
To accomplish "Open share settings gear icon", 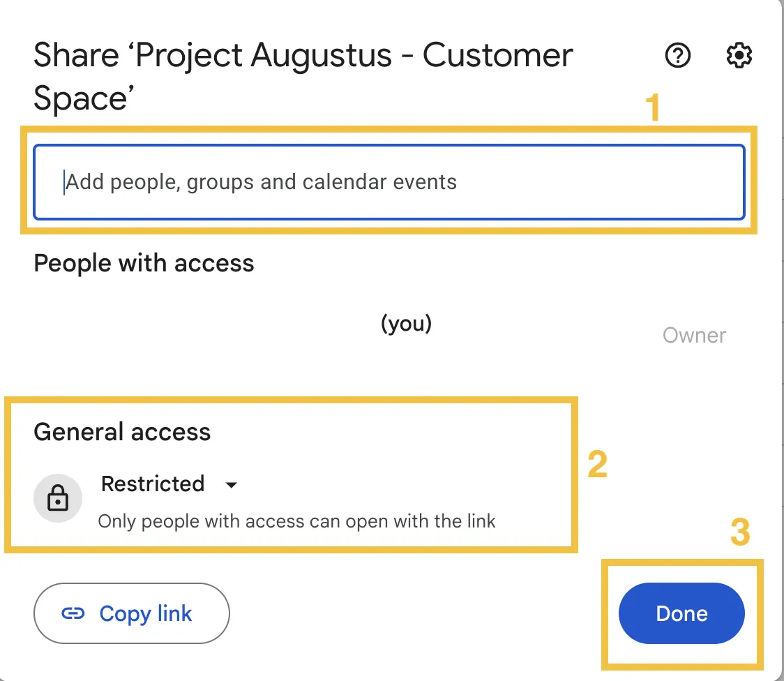I will [x=739, y=55].
